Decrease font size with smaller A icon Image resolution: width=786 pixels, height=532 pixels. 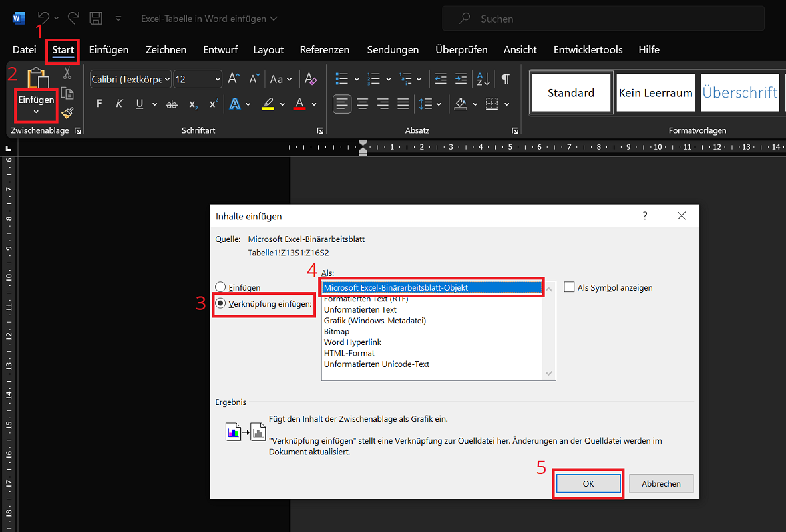pyautogui.click(x=255, y=79)
